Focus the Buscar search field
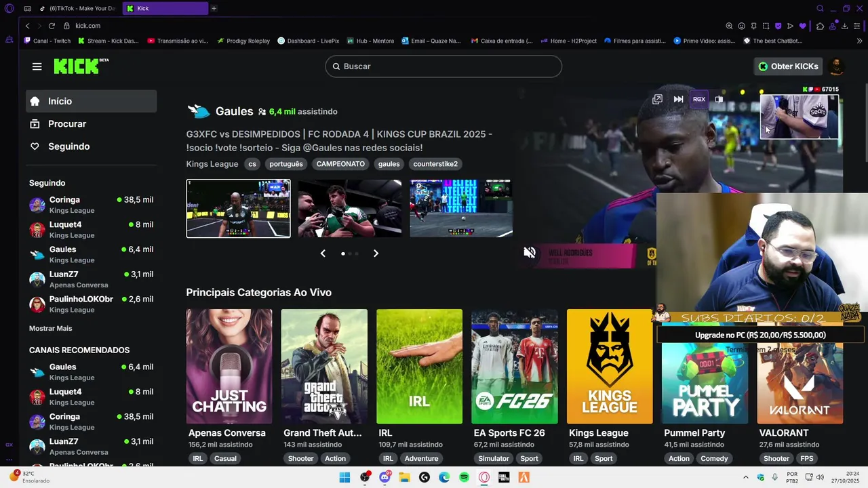The image size is (868, 488). coord(443,66)
